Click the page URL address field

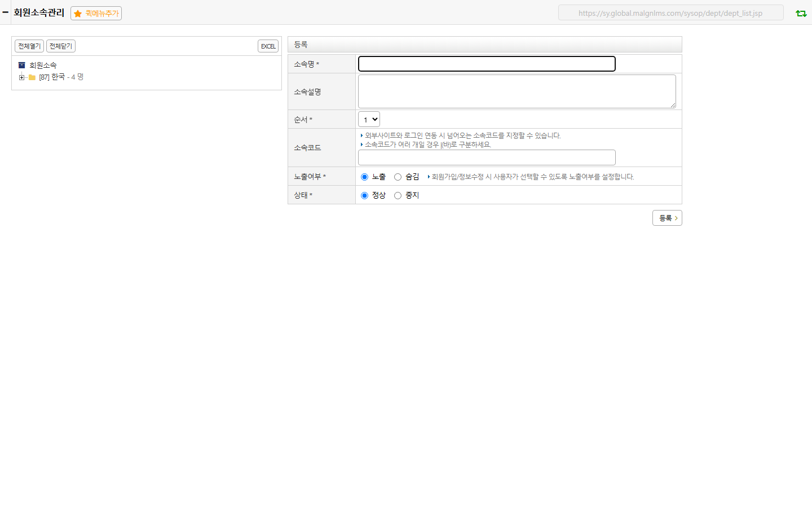(x=670, y=13)
